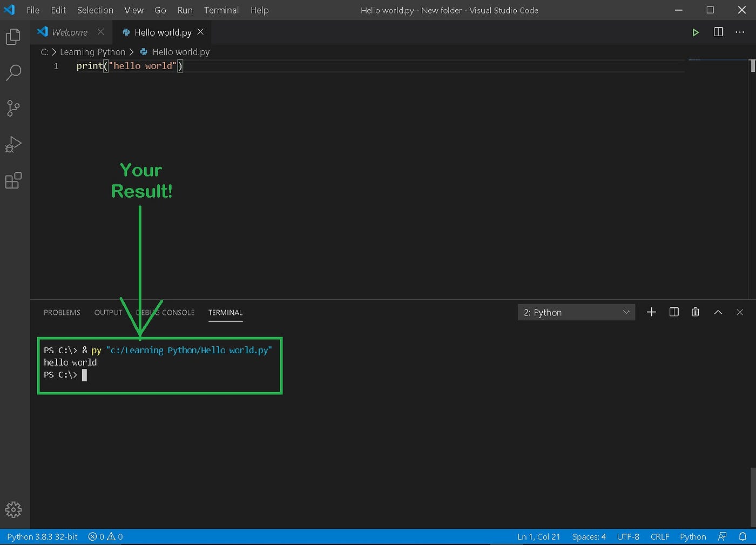The width and height of the screenshot is (756, 545).
Task: Open the More Actions ellipsis menu
Action: (740, 32)
